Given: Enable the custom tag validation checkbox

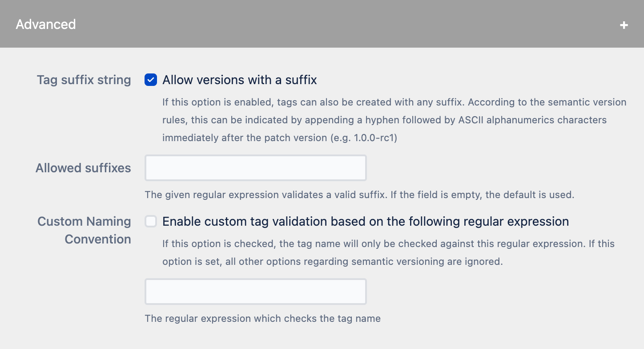Looking at the screenshot, I should [151, 221].
